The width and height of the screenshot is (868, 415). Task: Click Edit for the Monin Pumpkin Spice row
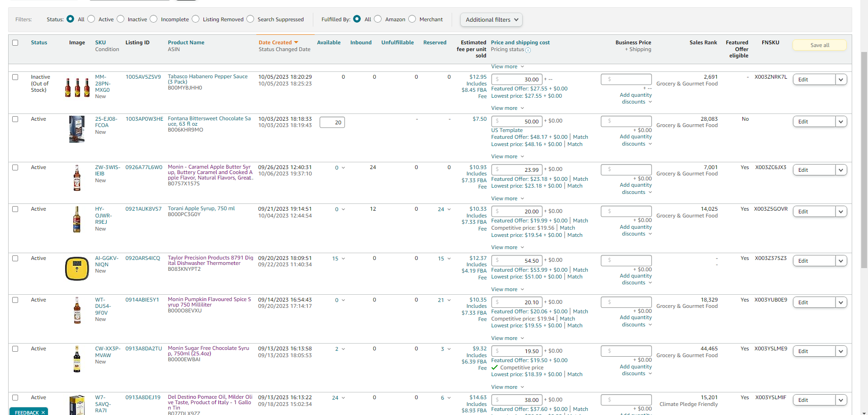pos(814,302)
